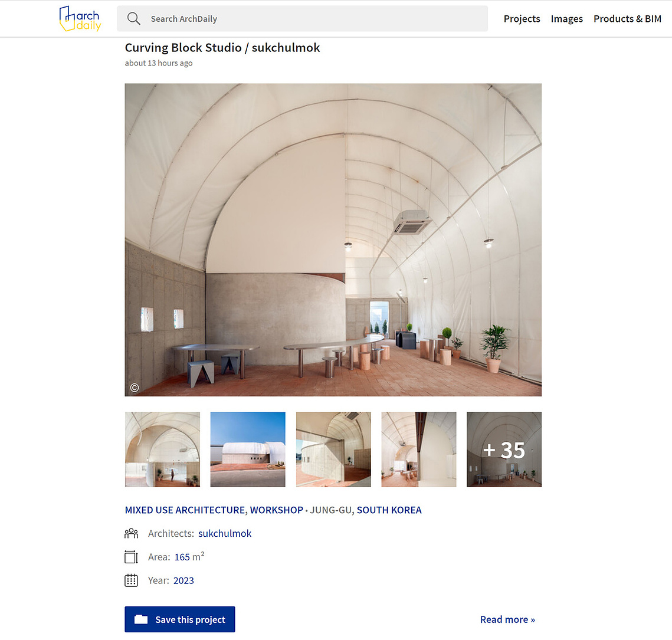Follow the Read more link
Viewport: 672px width, 640px height.
point(507,619)
